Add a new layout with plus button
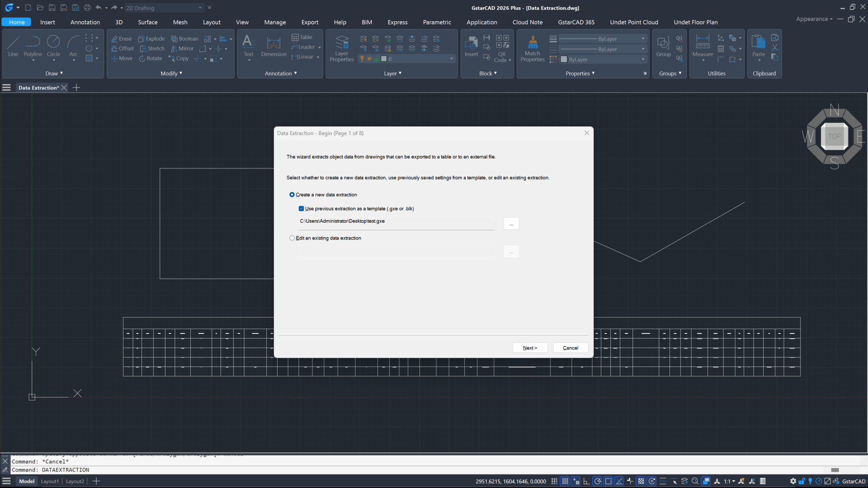 tap(96, 481)
